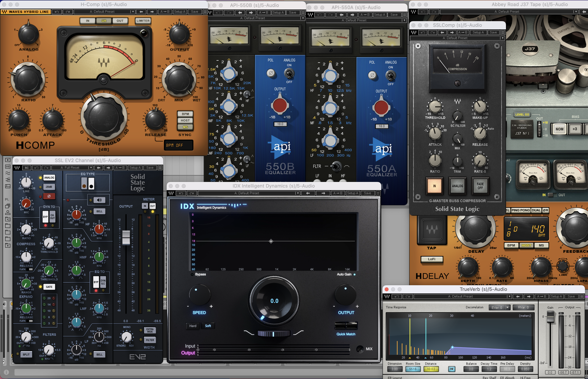This screenshot has height=379, width=588.
Task: Toggle polarity invert button on API-550A
Action: 372,75
